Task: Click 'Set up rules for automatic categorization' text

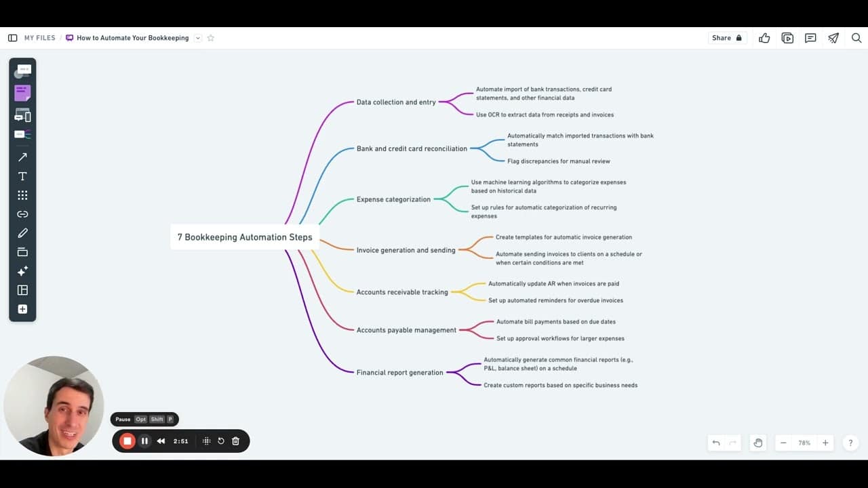Action: (x=544, y=211)
